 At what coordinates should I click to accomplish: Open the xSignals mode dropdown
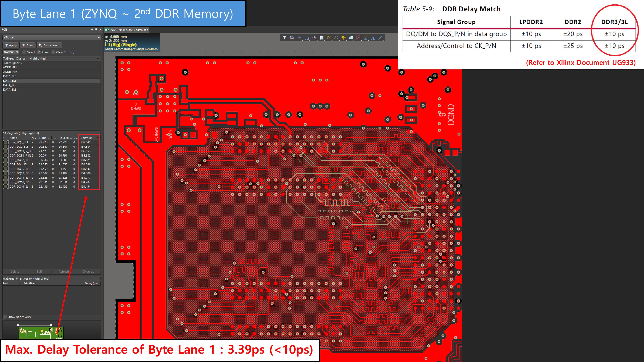[x=52, y=37]
